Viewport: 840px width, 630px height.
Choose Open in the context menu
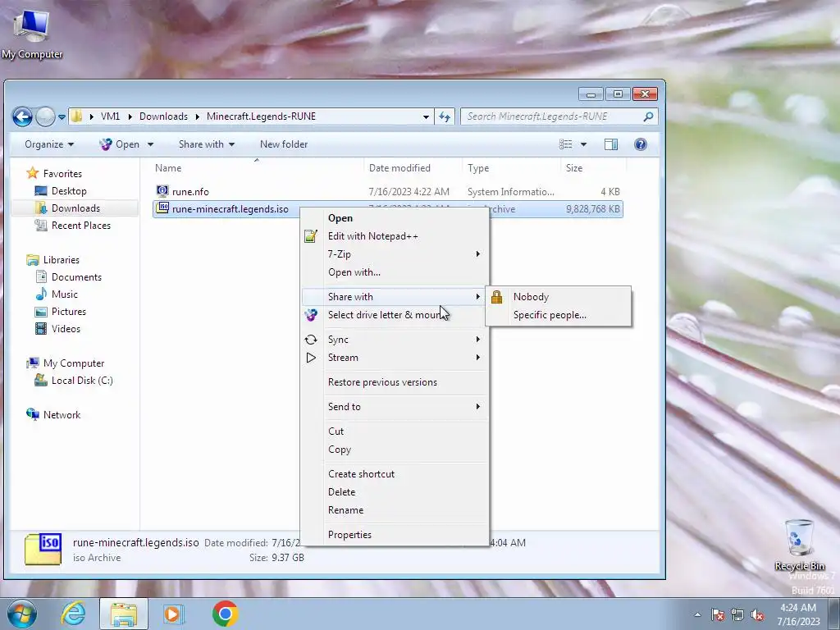click(x=395, y=218)
